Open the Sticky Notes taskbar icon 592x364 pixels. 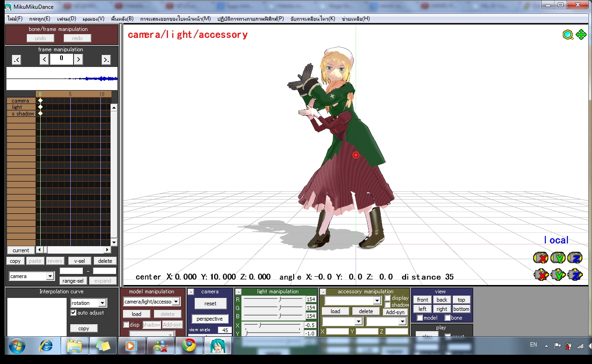point(103,346)
